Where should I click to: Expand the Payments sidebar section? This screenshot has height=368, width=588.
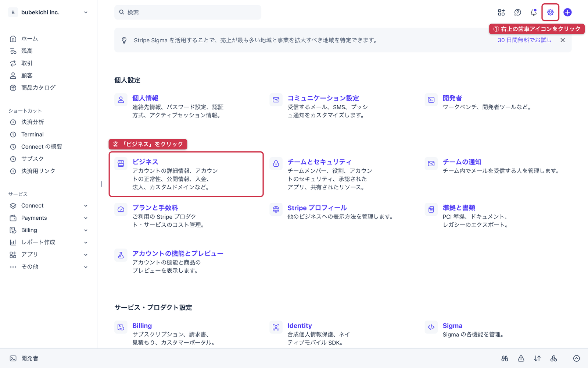click(86, 218)
